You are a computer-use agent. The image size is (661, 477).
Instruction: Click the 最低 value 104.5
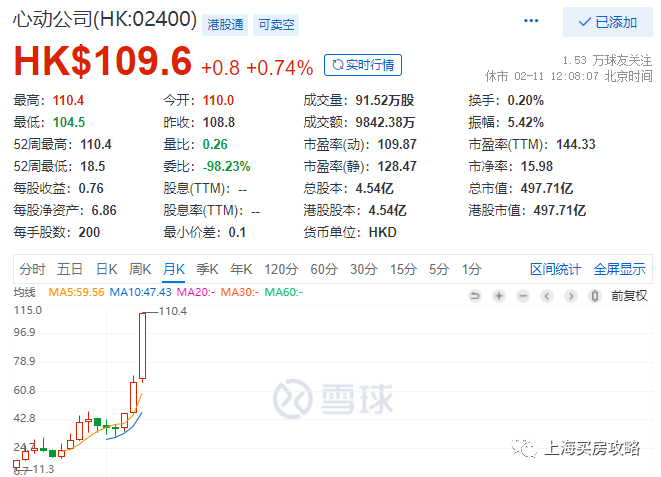[69, 122]
